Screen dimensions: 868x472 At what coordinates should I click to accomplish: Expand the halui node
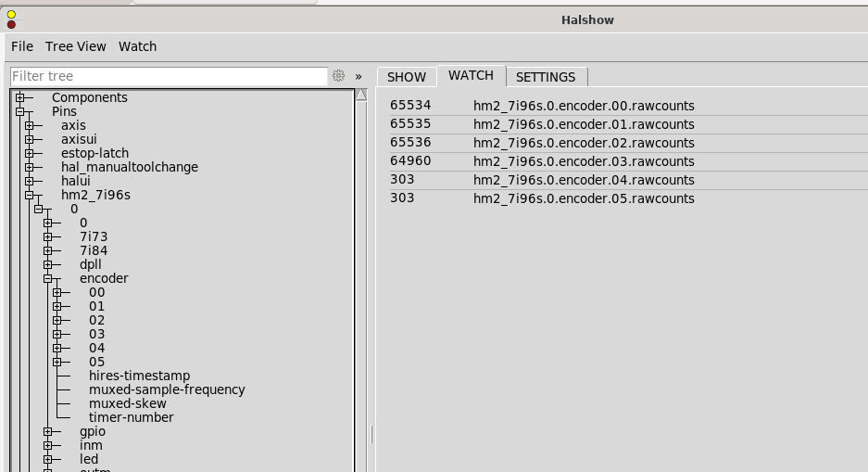tap(30, 181)
